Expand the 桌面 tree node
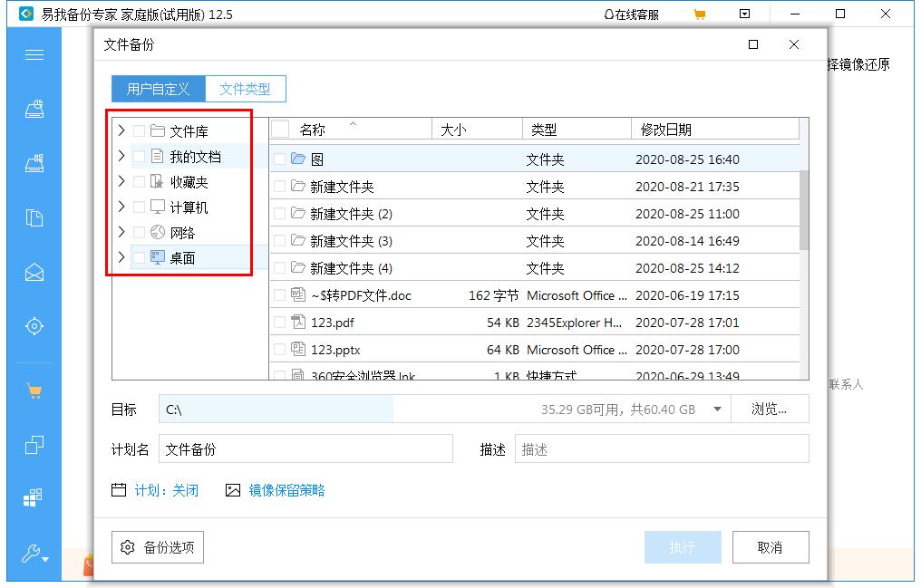Viewport: 921px width, 588px height. coord(121,255)
